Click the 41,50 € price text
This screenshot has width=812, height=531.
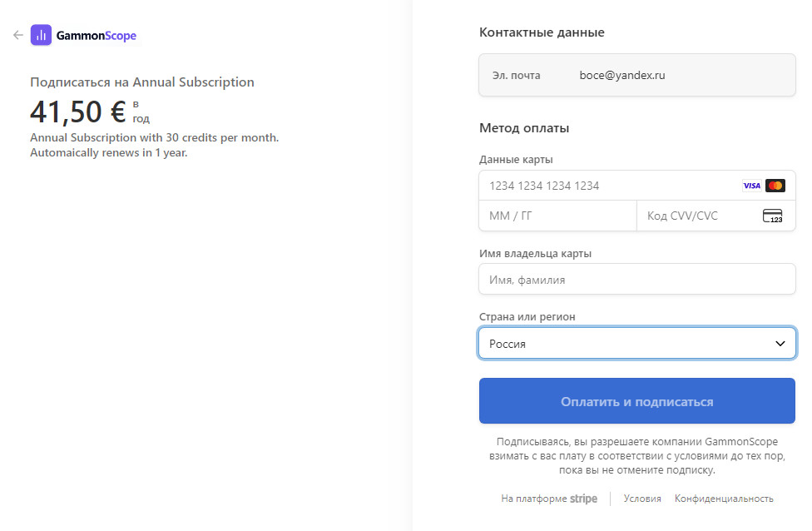coord(78,112)
